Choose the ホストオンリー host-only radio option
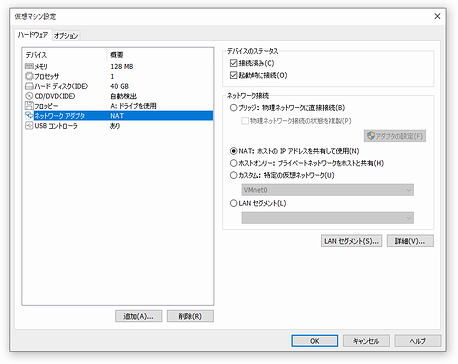The image size is (458, 364). click(x=233, y=163)
